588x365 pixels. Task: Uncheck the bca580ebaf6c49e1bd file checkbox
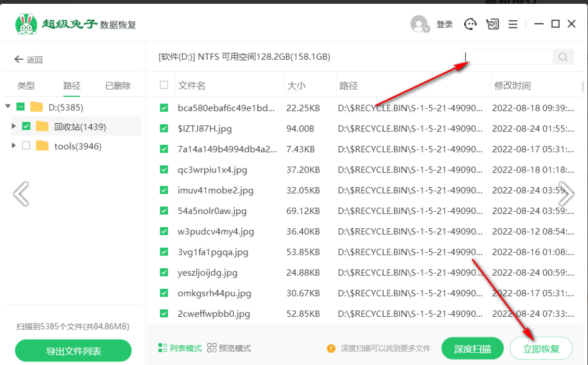click(164, 108)
